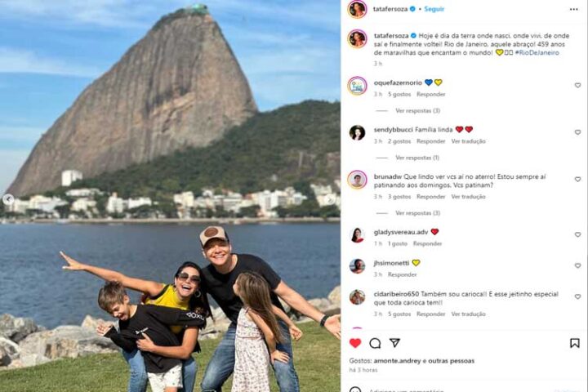
Task: Open the comment bubble icon
Action: pyautogui.click(x=375, y=343)
